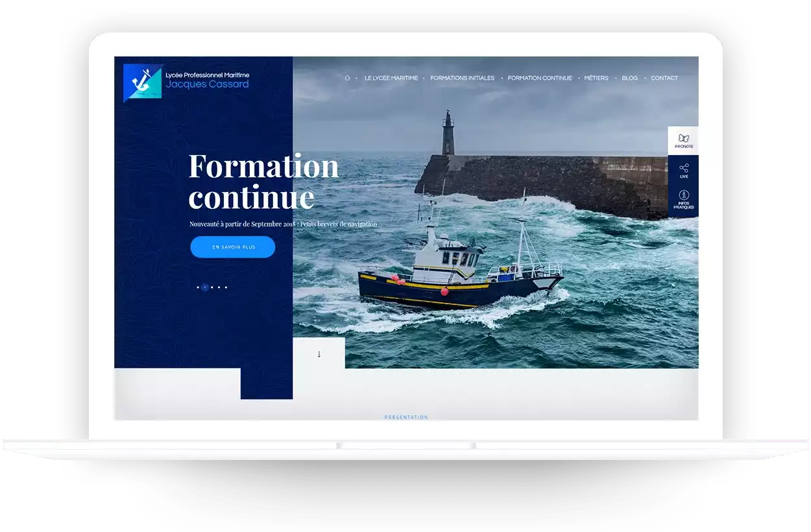The width and height of the screenshot is (811, 532).
Task: Visit the Blog page
Action: (629, 78)
